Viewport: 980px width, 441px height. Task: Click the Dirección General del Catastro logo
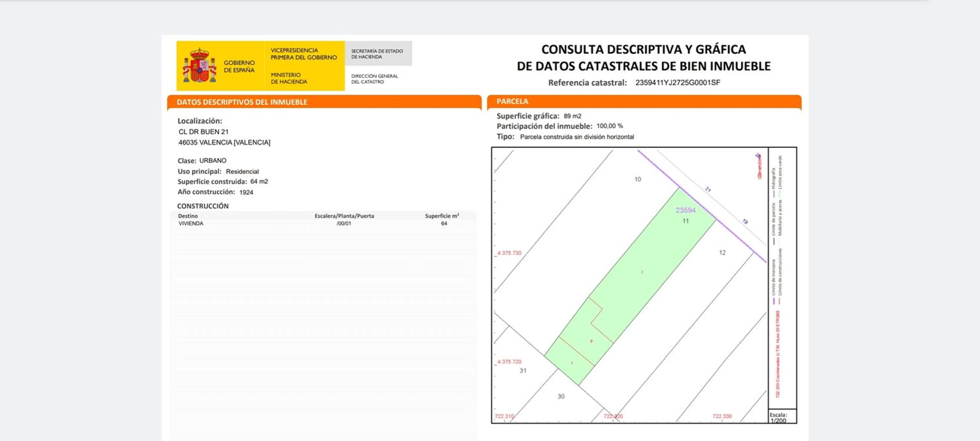374,79
